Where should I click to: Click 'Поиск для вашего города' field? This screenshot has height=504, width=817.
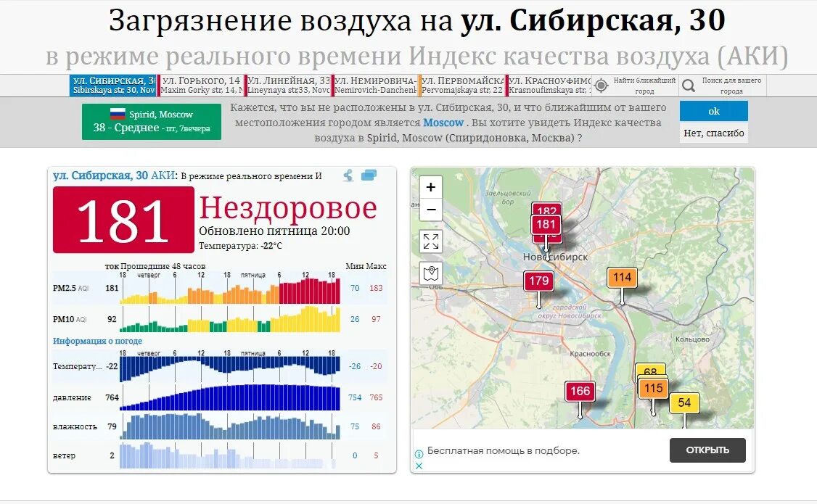723,86
